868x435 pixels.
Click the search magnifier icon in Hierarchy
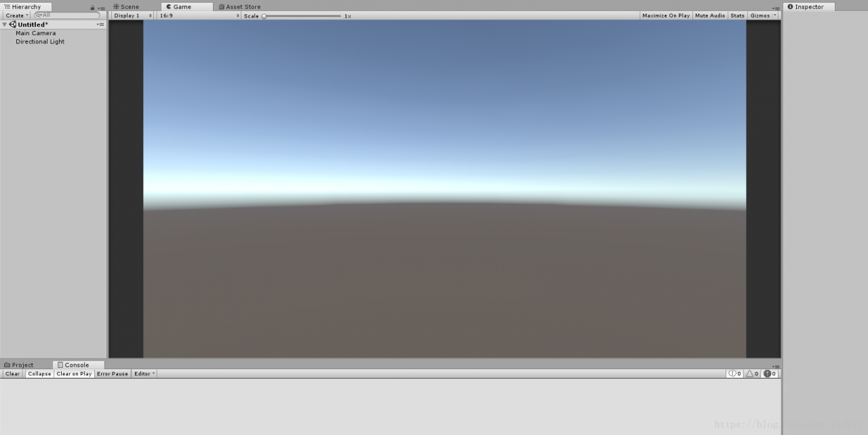(38, 14)
